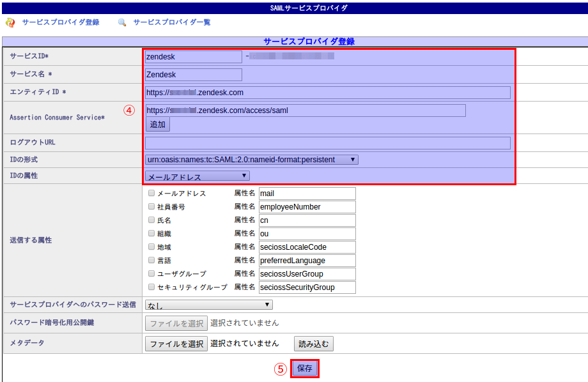This screenshot has width=588, height=382.
Task: Open the IDの属性 メールアドレス dropdown
Action: (x=197, y=176)
